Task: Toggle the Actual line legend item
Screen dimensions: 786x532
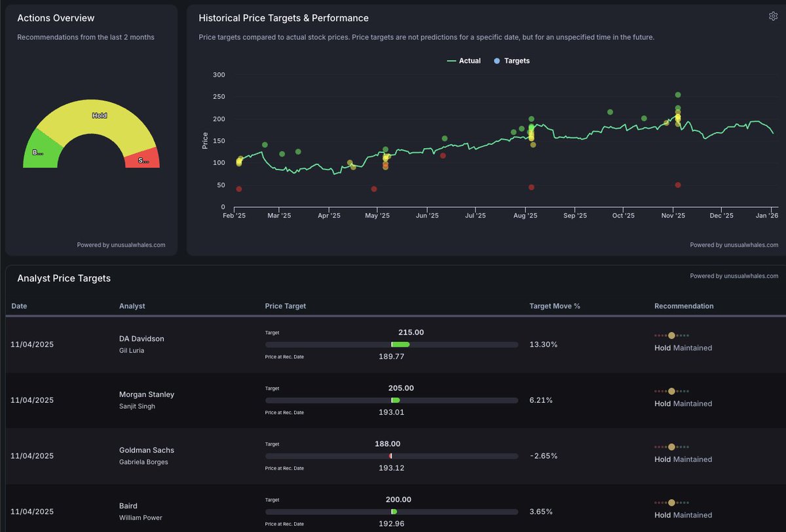Action: pyautogui.click(x=464, y=61)
